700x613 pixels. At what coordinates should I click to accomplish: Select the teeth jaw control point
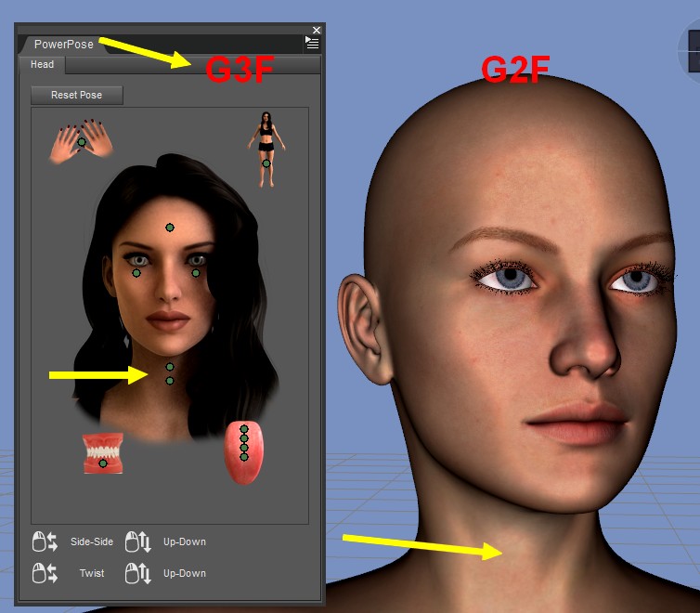pos(103,463)
